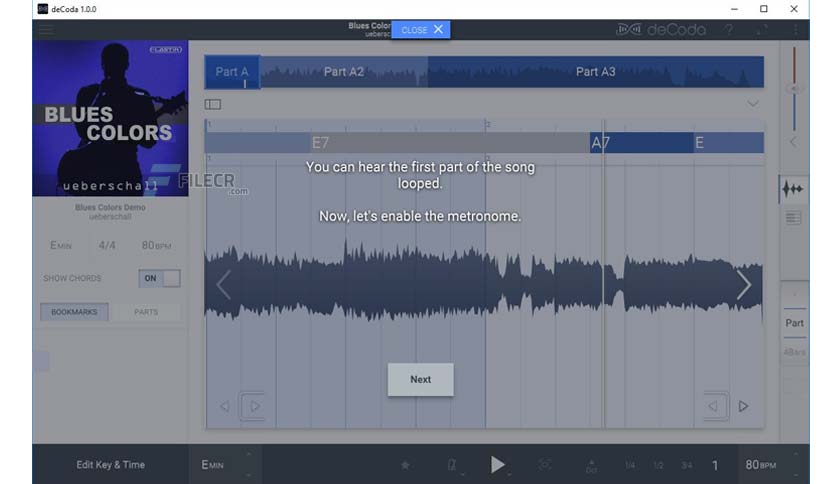The width and height of the screenshot is (836, 484).
Task: Open the three-dot options menu
Action: [795, 30]
